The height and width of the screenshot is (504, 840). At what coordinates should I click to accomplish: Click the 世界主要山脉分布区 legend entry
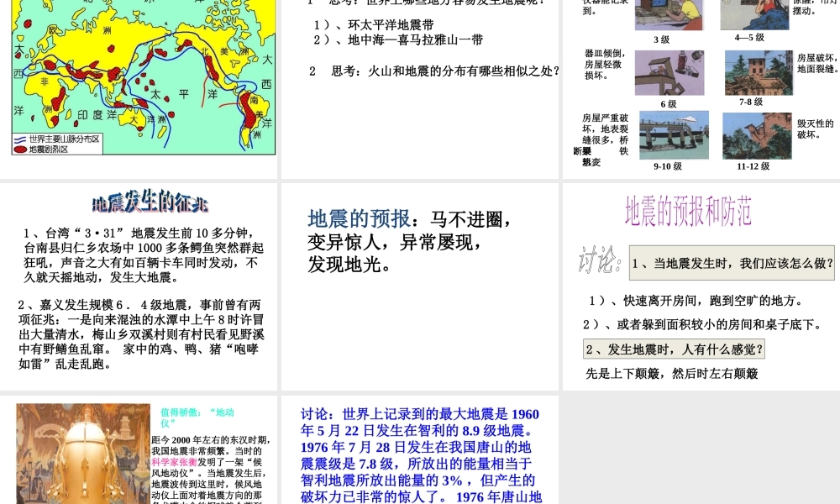(57, 139)
